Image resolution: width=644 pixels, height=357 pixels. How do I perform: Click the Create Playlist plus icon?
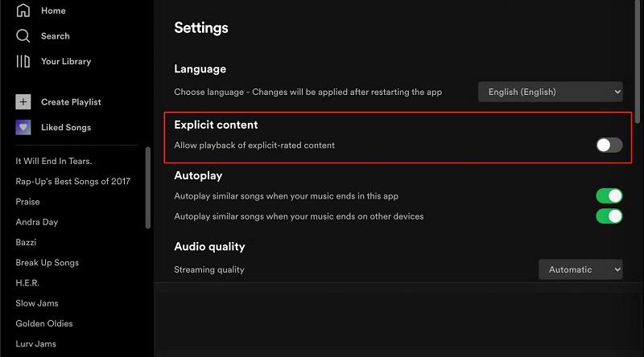23,102
